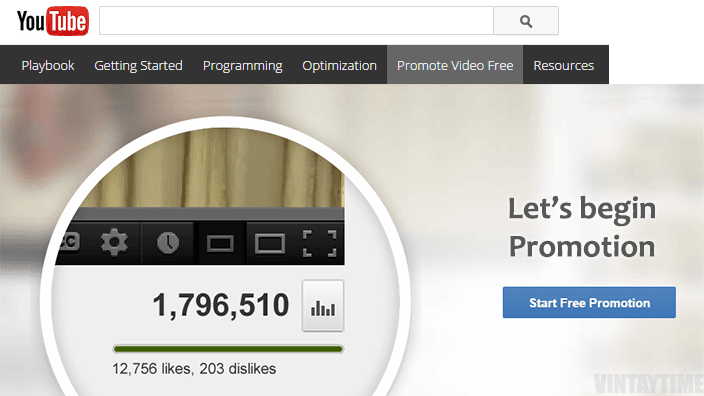The height and width of the screenshot is (396, 704).
Task: Click the 12,756 likes, 203 dislikes text
Action: pos(194,369)
